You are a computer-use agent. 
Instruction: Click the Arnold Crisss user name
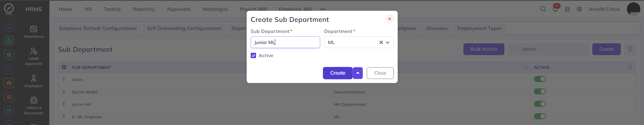[x=604, y=9]
